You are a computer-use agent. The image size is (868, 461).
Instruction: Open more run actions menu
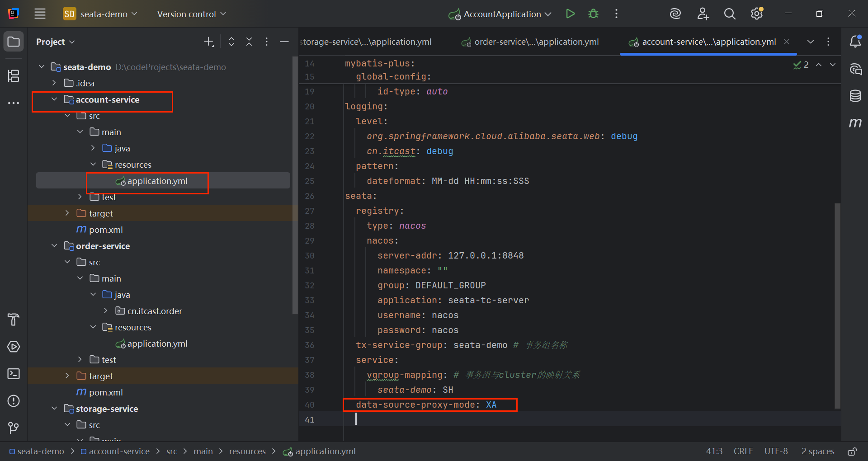[616, 14]
